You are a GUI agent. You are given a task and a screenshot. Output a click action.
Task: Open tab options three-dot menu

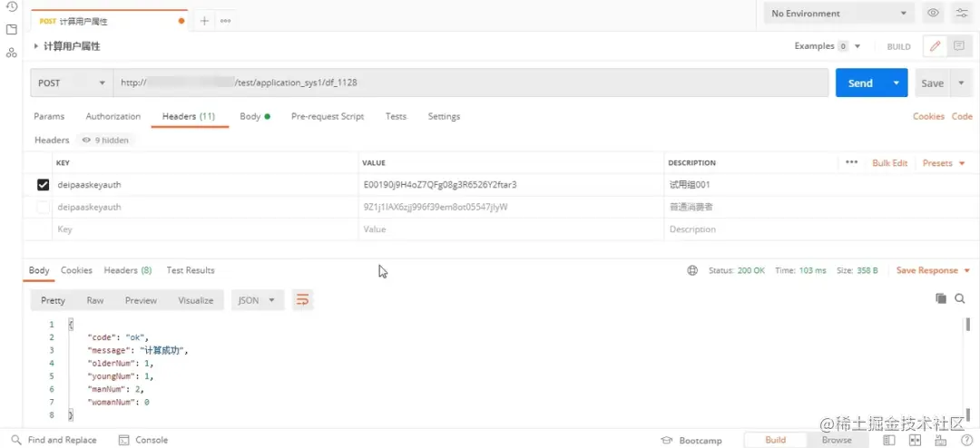click(226, 21)
